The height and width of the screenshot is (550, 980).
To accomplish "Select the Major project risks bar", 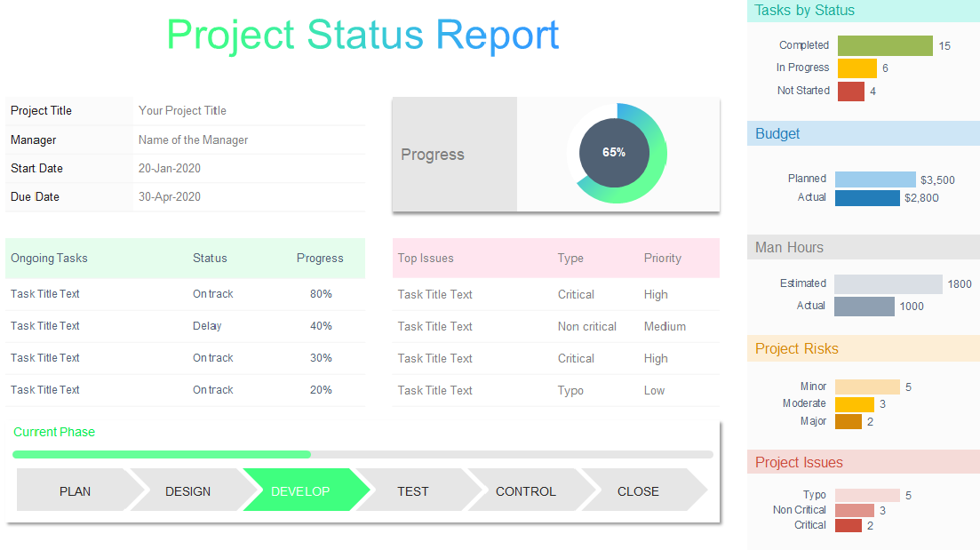I will [x=849, y=422].
